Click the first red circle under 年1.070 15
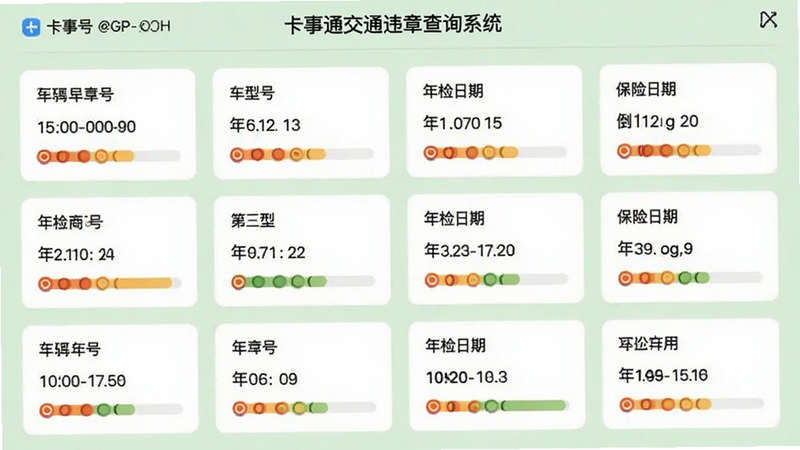Viewport: 800px width, 450px height. click(431, 153)
